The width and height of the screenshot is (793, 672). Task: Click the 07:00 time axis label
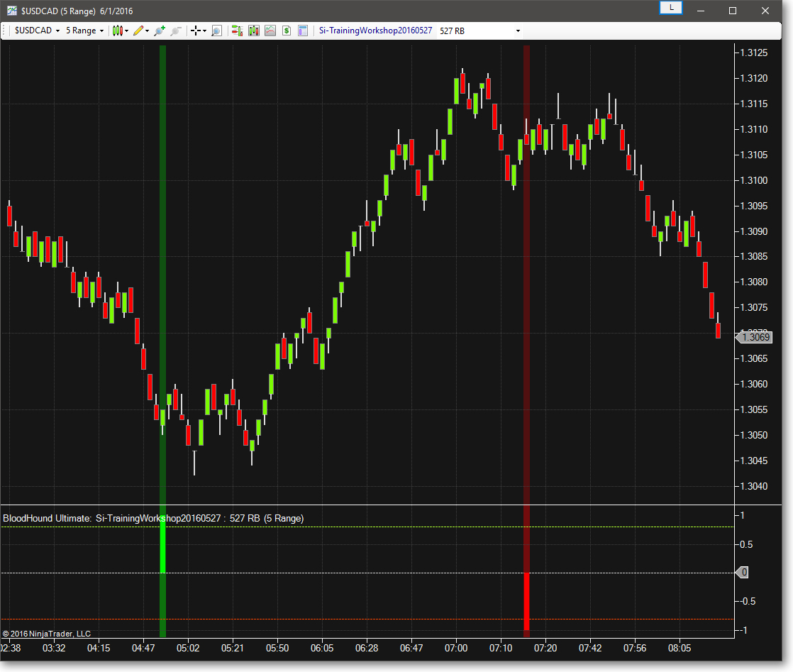[x=456, y=648]
